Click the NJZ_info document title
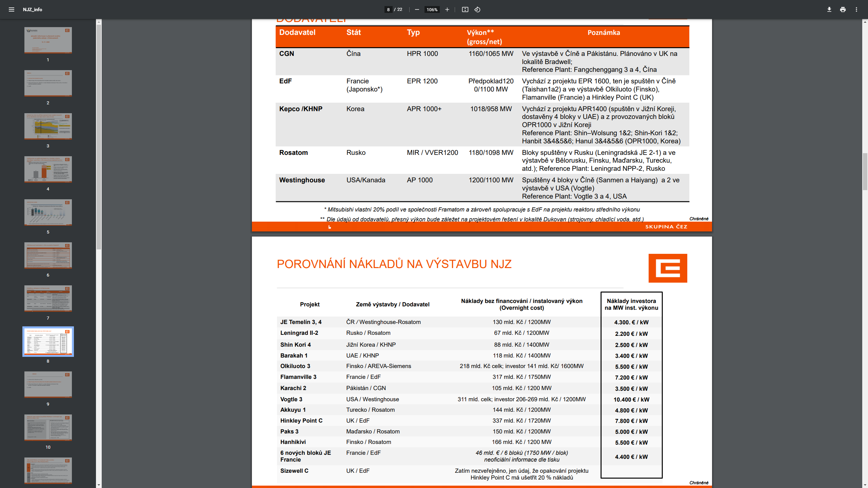This screenshot has width=868, height=488. (x=33, y=9)
